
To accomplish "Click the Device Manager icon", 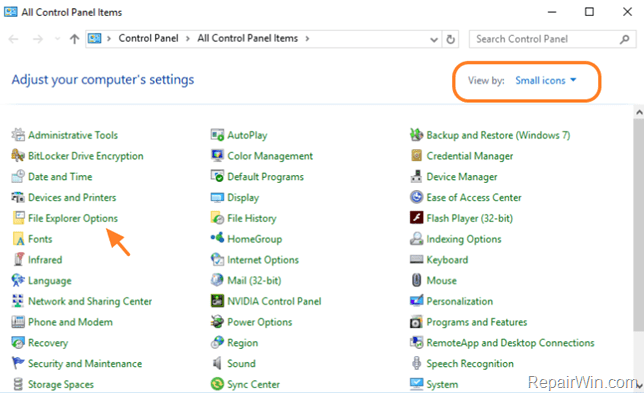I will (x=416, y=177).
